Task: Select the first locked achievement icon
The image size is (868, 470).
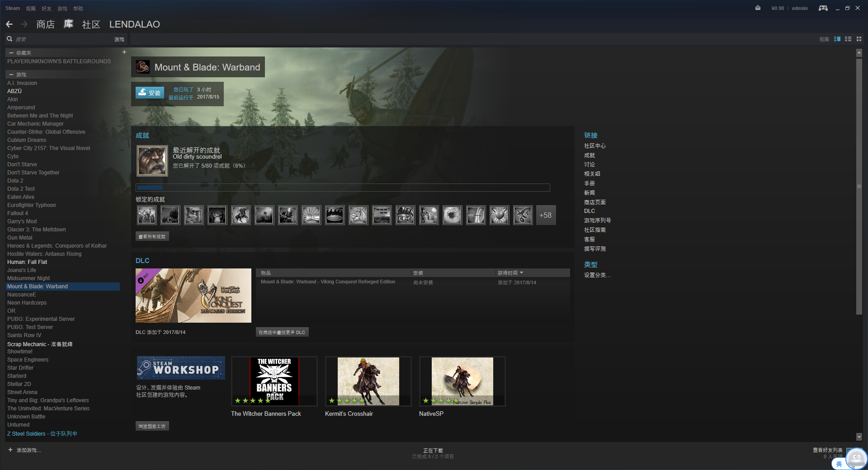Action: 146,215
